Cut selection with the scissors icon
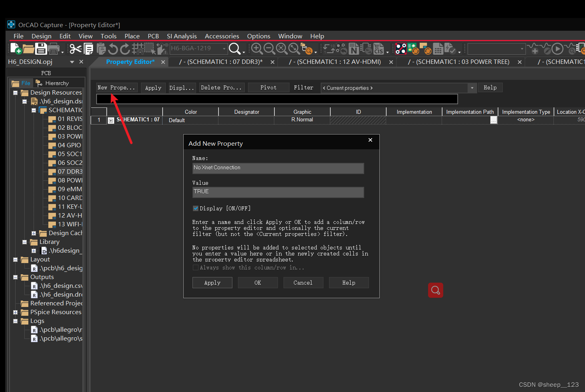This screenshot has width=585, height=392. pyautogui.click(x=75, y=49)
